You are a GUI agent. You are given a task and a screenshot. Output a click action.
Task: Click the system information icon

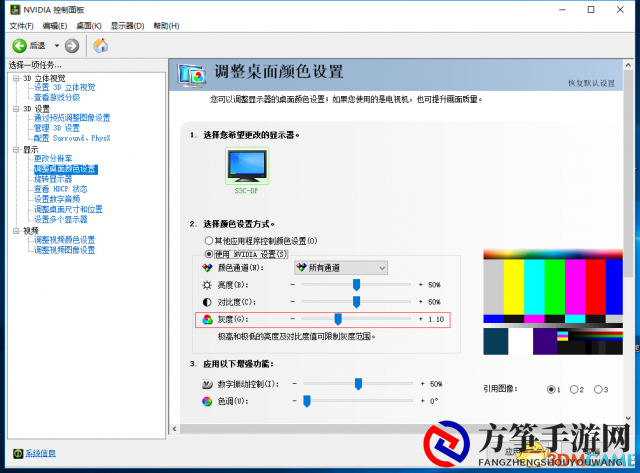18,453
